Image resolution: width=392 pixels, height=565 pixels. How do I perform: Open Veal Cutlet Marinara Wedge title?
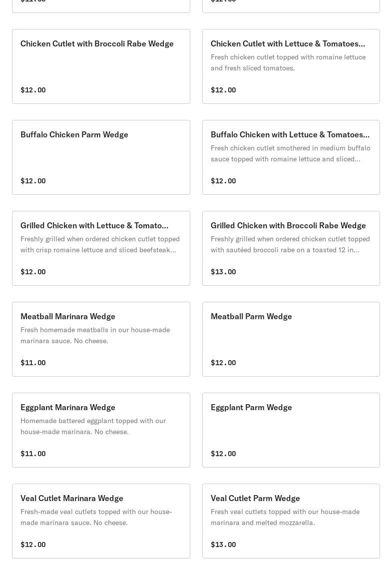tap(72, 499)
